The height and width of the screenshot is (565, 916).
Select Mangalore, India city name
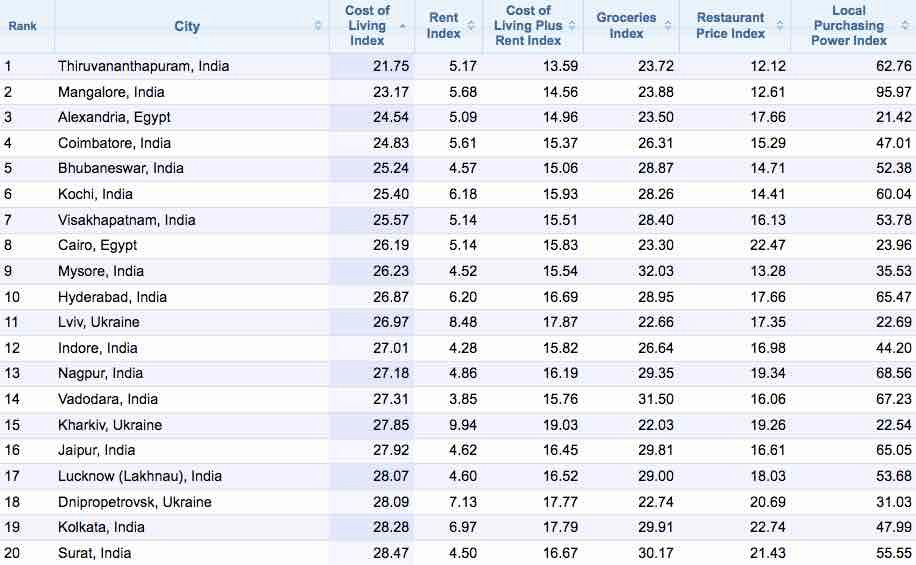click(x=111, y=92)
